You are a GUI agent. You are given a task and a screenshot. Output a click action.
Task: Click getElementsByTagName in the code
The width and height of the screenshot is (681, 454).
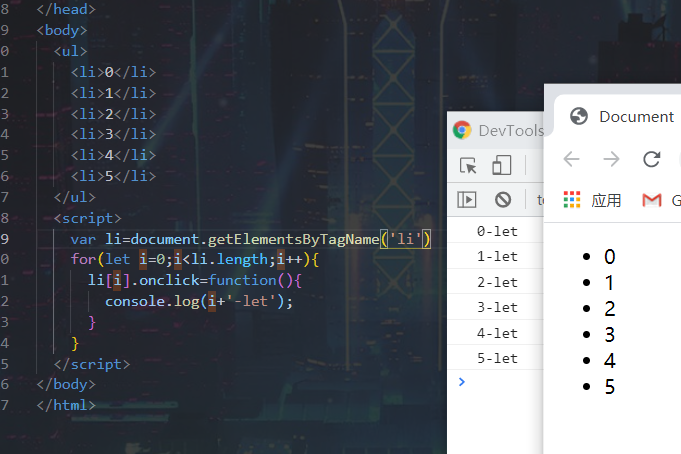click(x=293, y=239)
